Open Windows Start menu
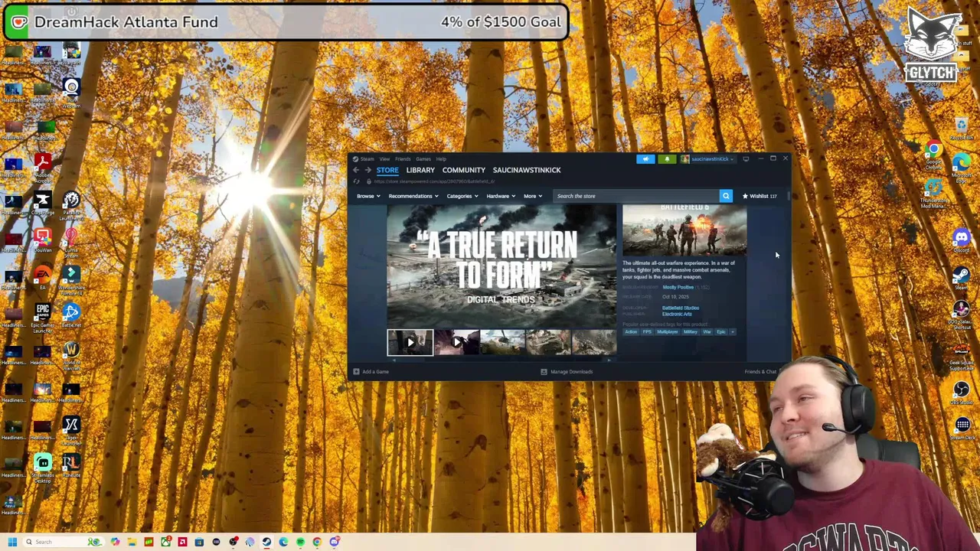This screenshot has width=980, height=551. (x=12, y=542)
